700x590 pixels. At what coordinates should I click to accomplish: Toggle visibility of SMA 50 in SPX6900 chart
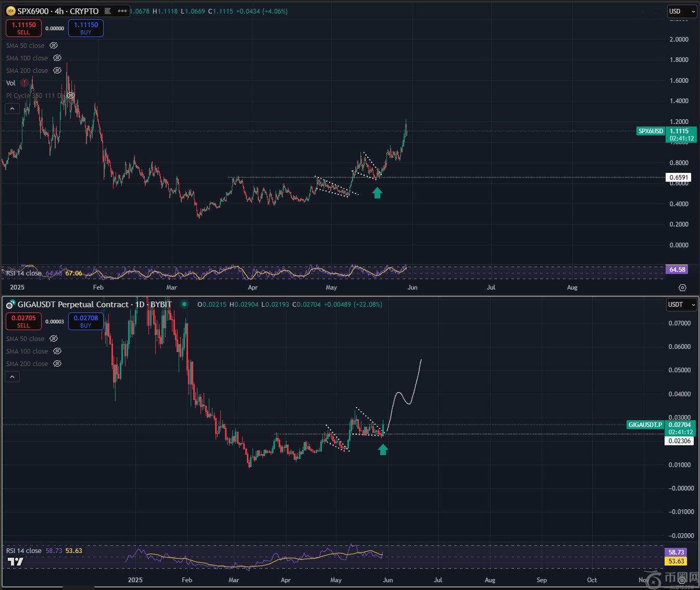53,46
